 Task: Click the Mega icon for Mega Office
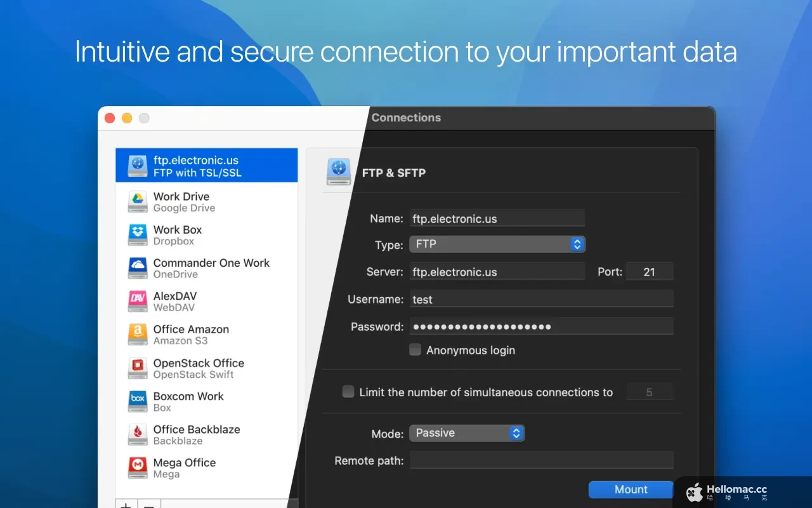click(138, 468)
